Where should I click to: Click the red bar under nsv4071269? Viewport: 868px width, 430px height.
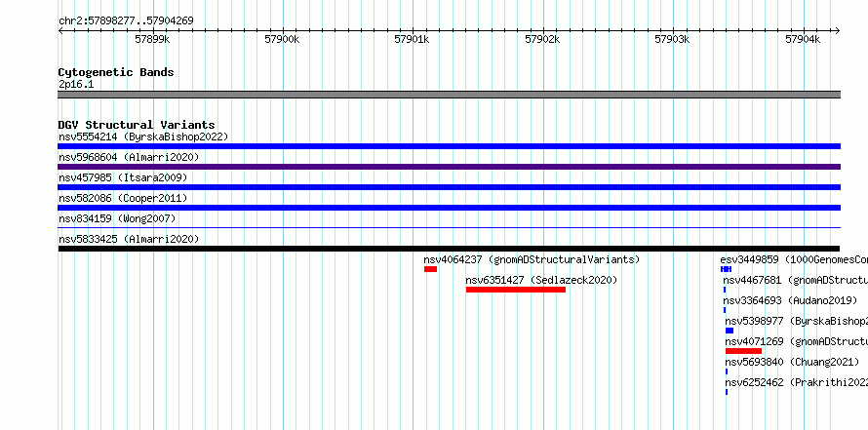pyautogui.click(x=743, y=351)
